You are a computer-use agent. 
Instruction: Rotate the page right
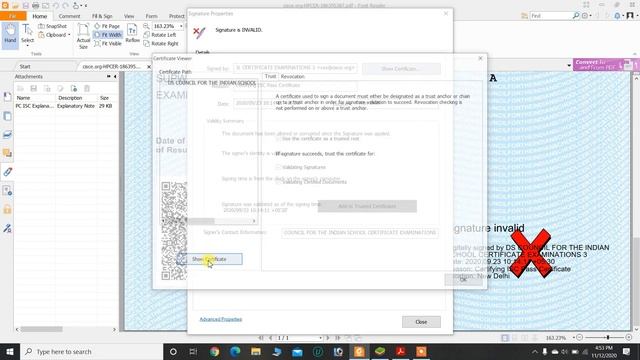pyautogui.click(x=161, y=44)
